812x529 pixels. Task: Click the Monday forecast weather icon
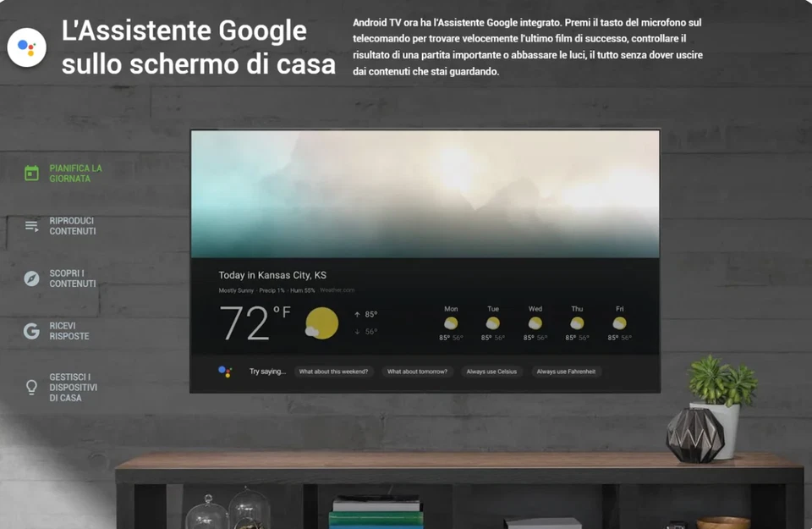coord(451,323)
